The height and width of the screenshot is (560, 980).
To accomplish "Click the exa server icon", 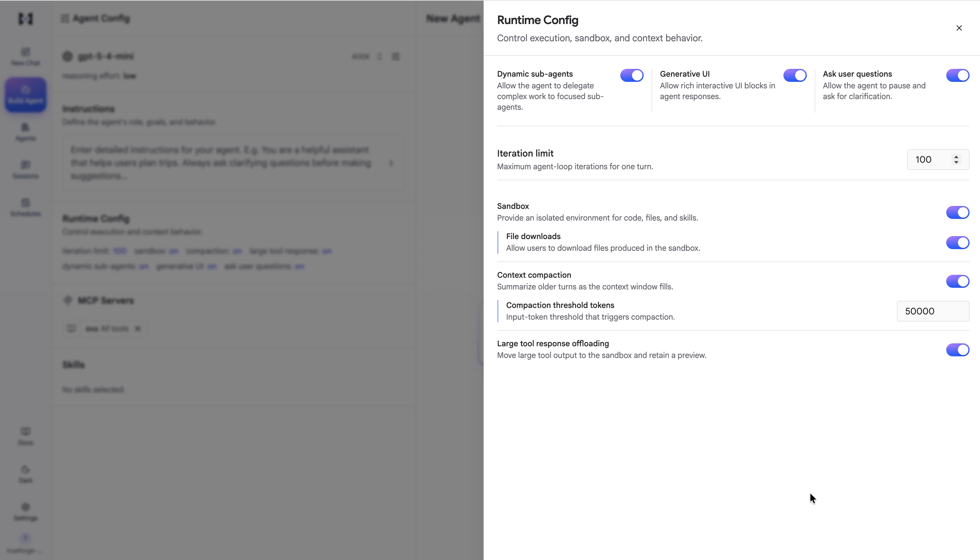I will pos(71,328).
